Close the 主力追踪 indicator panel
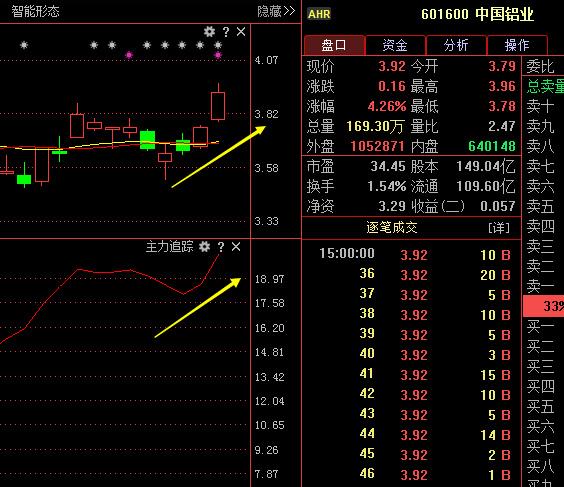 click(236, 246)
